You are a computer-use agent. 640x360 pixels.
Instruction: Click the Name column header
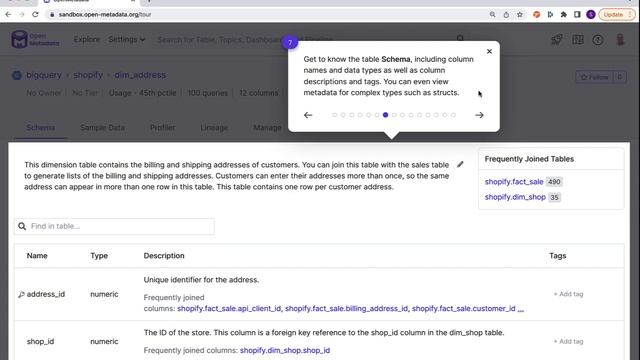click(37, 256)
